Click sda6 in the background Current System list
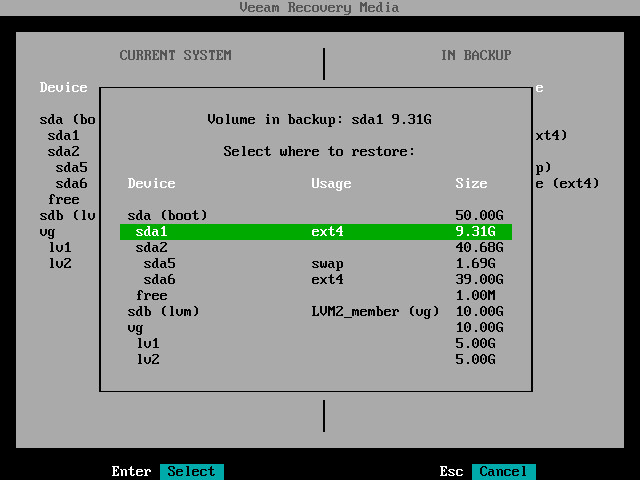 pos(71,184)
